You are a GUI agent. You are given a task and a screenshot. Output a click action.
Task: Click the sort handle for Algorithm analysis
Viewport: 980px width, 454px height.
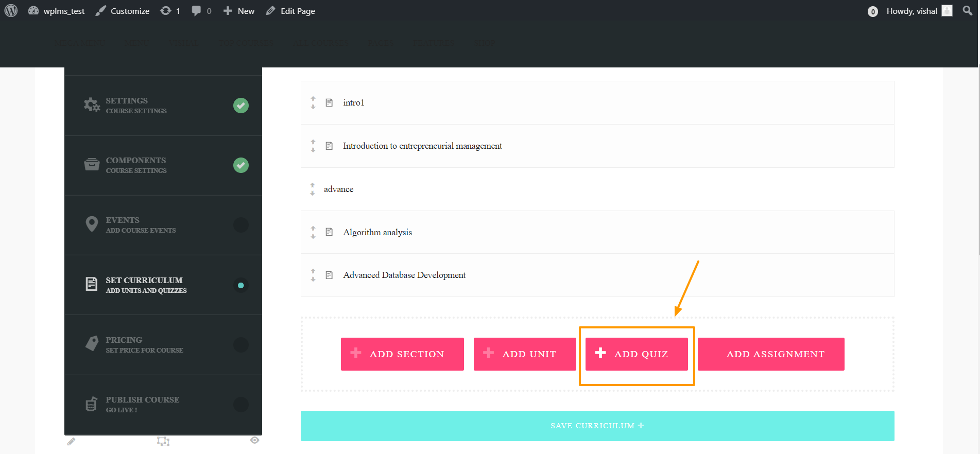[313, 233]
